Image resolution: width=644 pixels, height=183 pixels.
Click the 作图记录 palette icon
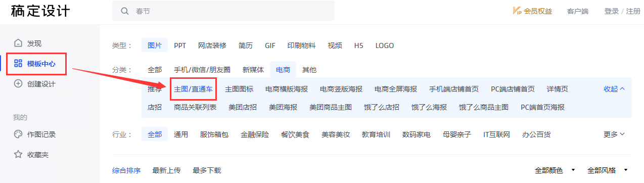18,134
